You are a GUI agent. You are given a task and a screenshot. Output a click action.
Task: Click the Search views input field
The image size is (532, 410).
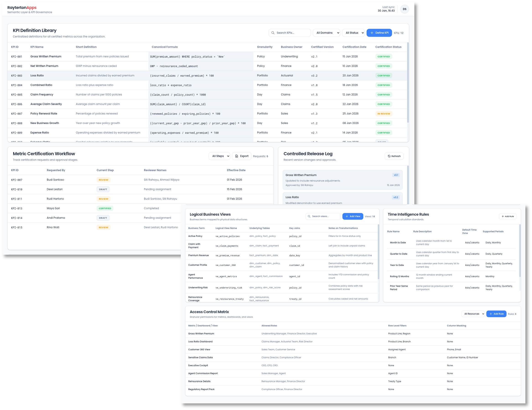(x=323, y=216)
